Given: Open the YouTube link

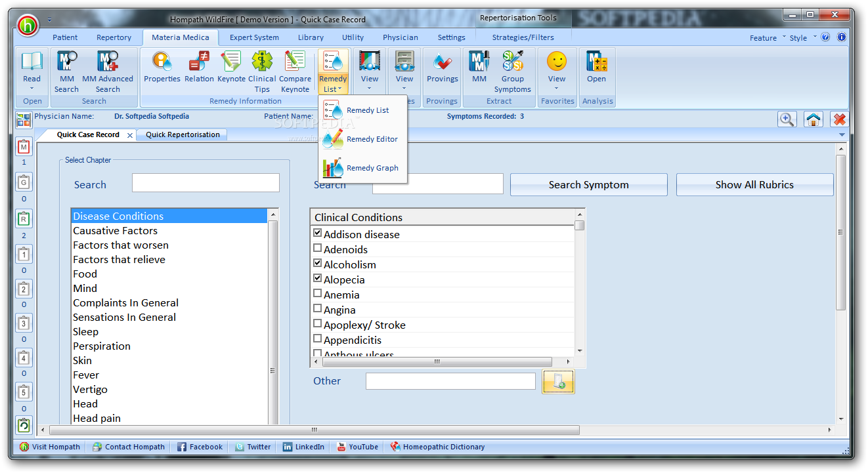Looking at the screenshot, I should pyautogui.click(x=357, y=447).
